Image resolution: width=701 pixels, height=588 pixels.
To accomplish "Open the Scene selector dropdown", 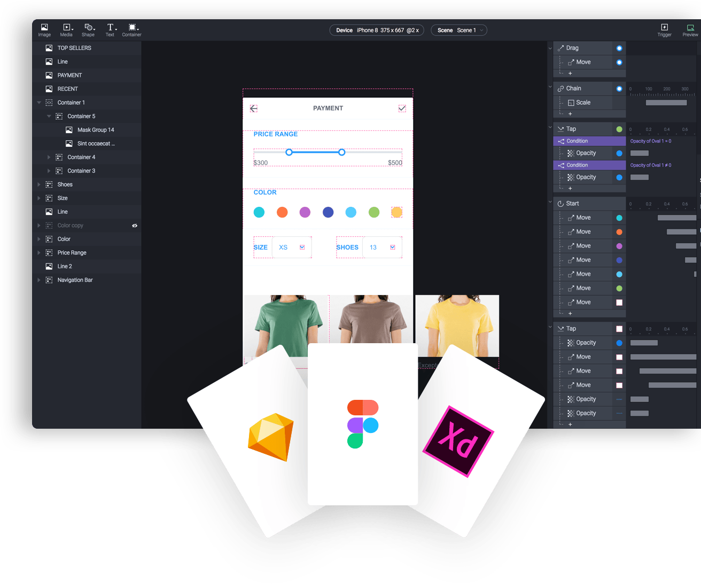I will pos(459,30).
